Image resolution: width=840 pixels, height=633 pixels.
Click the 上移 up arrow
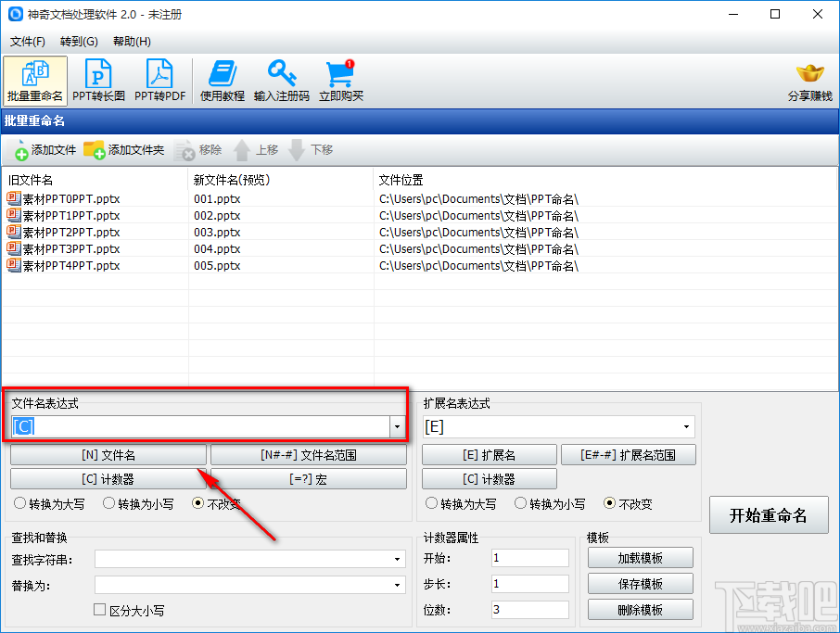tap(256, 150)
